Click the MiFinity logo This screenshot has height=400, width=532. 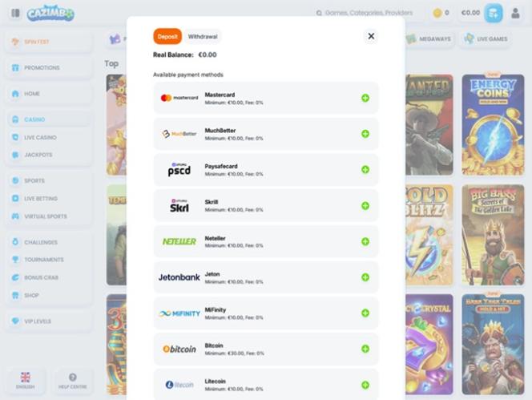point(179,313)
